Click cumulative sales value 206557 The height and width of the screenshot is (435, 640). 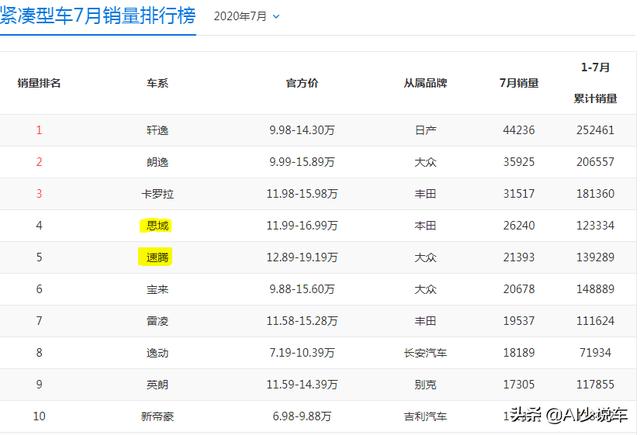point(595,162)
